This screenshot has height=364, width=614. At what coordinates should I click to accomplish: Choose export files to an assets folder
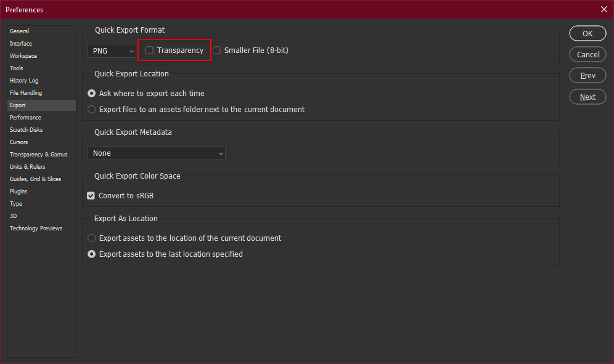92,110
